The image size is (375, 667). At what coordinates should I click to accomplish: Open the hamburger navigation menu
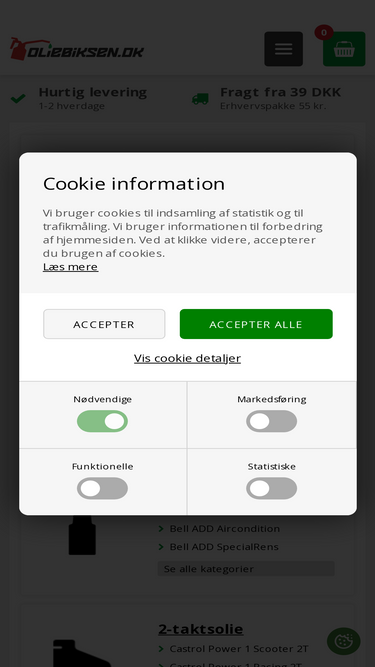pos(284,49)
